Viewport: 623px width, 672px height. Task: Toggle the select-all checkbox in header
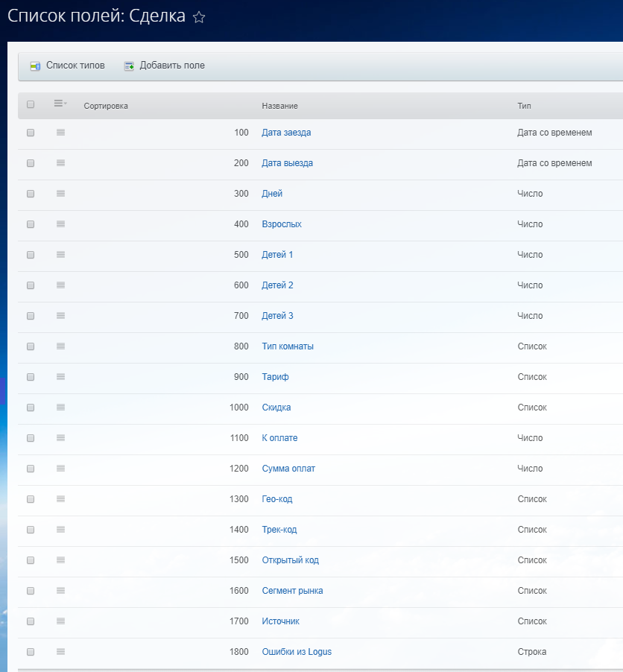pyautogui.click(x=31, y=105)
